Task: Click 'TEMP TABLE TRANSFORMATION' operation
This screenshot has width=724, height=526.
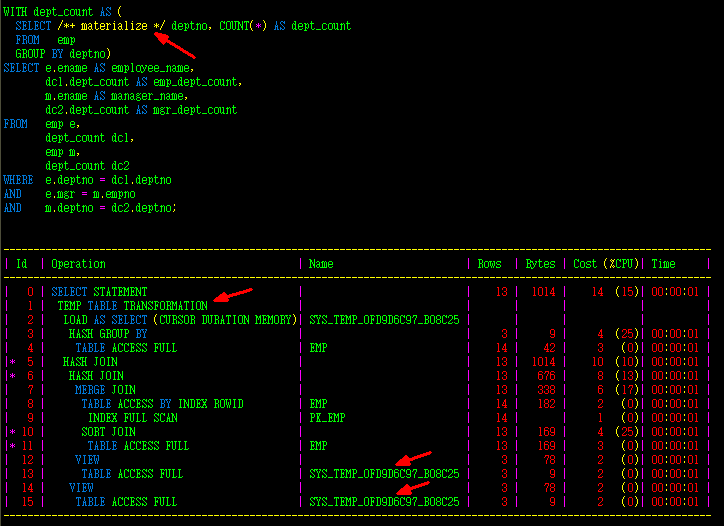Action: click(x=133, y=306)
